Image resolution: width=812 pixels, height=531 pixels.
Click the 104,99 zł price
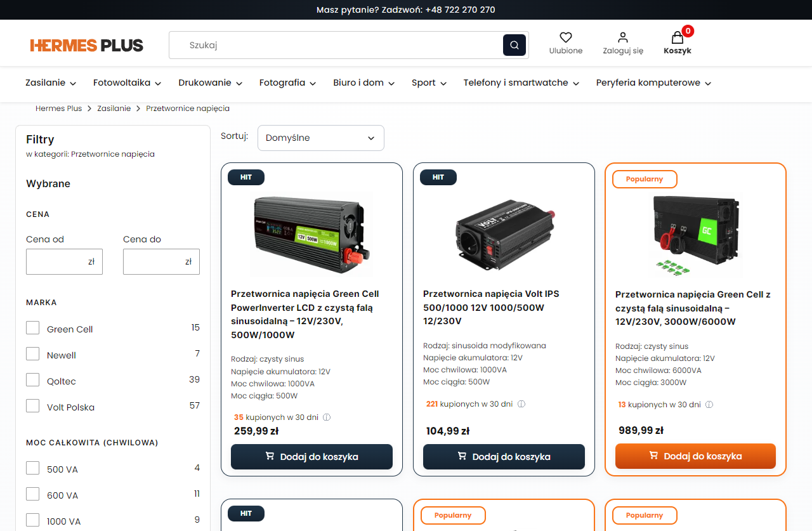point(448,431)
